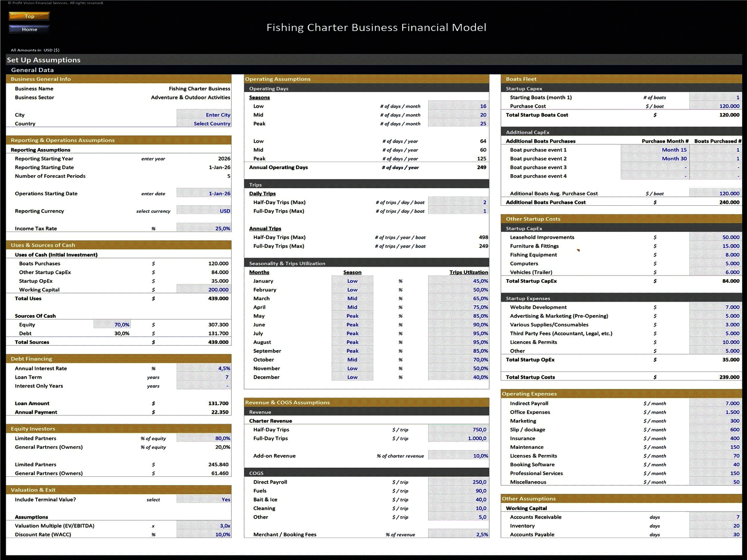Click the Working Capital 200.000 input cell
The height and width of the screenshot is (560, 747).
[x=203, y=289]
